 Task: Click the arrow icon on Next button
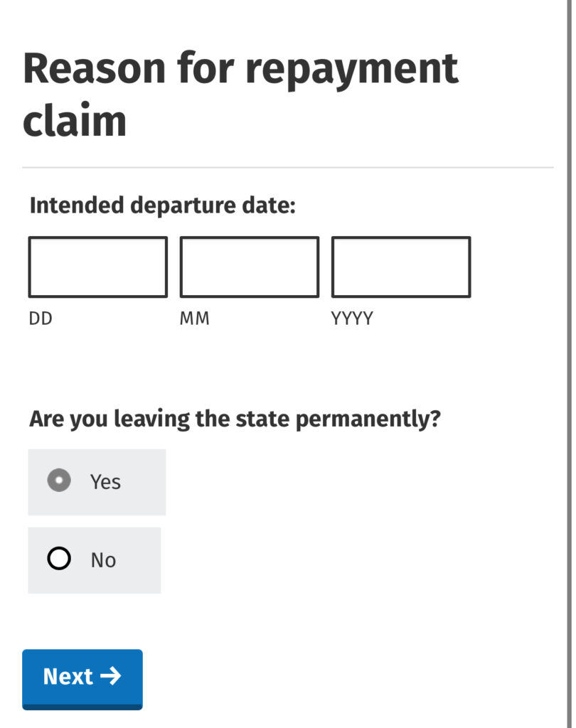click(110, 676)
